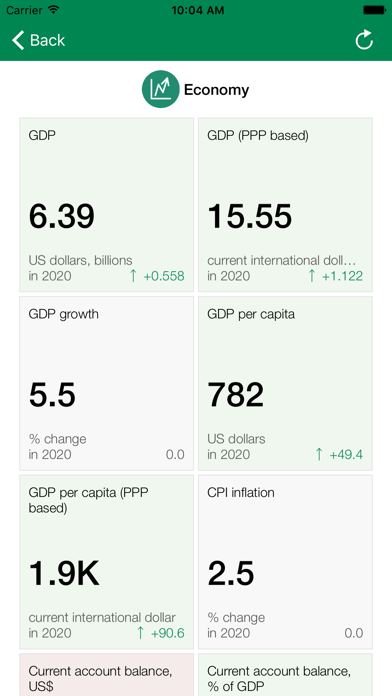Select the CPI inflation 2.5 card

point(285,562)
